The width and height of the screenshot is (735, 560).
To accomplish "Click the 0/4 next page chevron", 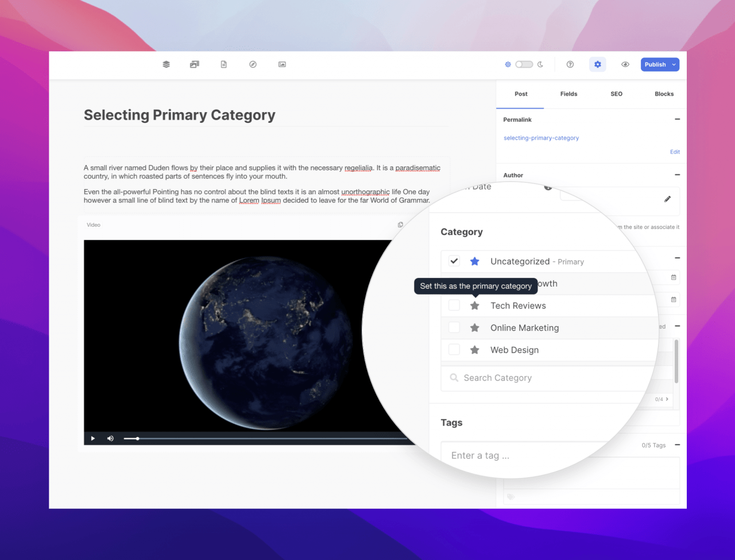I will click(x=667, y=399).
